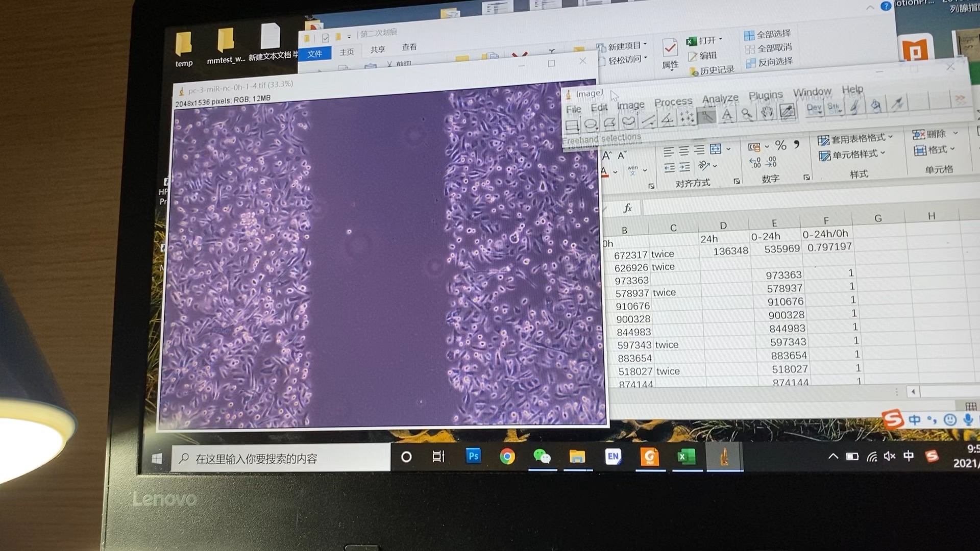Open Excel alignment group dialog launcher
Screen dimensions: 980x551
[x=737, y=181]
